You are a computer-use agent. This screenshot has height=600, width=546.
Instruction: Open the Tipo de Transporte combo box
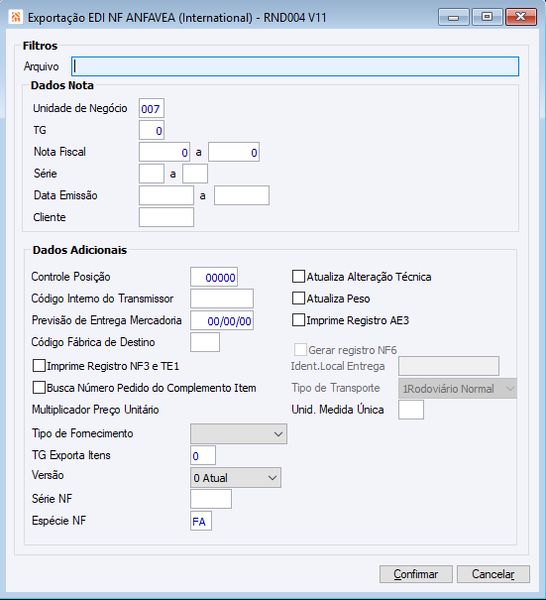[x=458, y=388]
